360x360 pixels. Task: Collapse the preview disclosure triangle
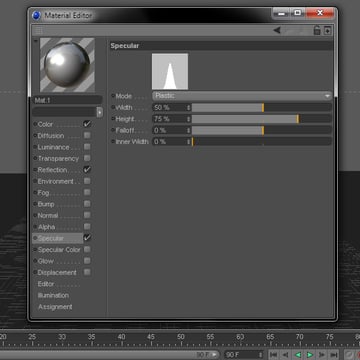click(35, 41)
